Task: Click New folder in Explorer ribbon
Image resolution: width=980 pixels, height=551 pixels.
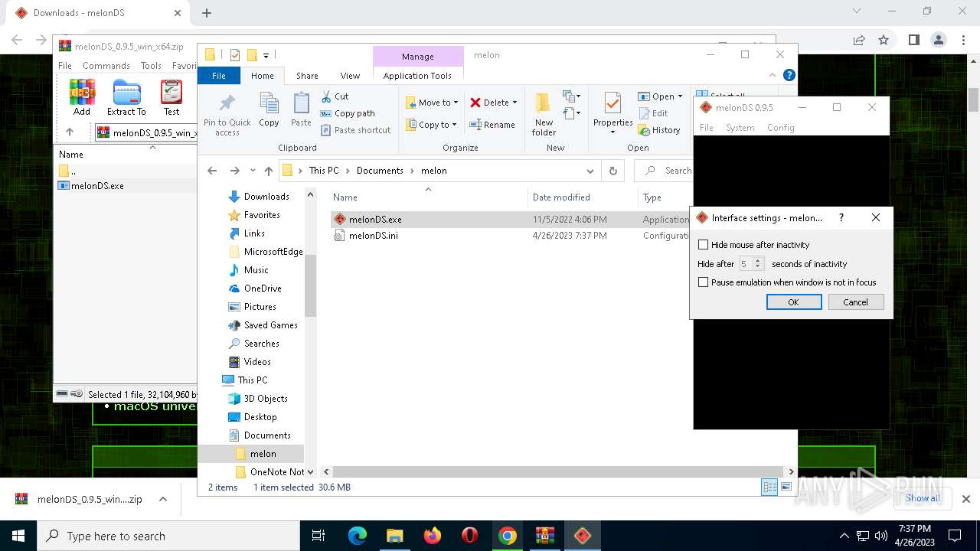Action: coord(544,115)
